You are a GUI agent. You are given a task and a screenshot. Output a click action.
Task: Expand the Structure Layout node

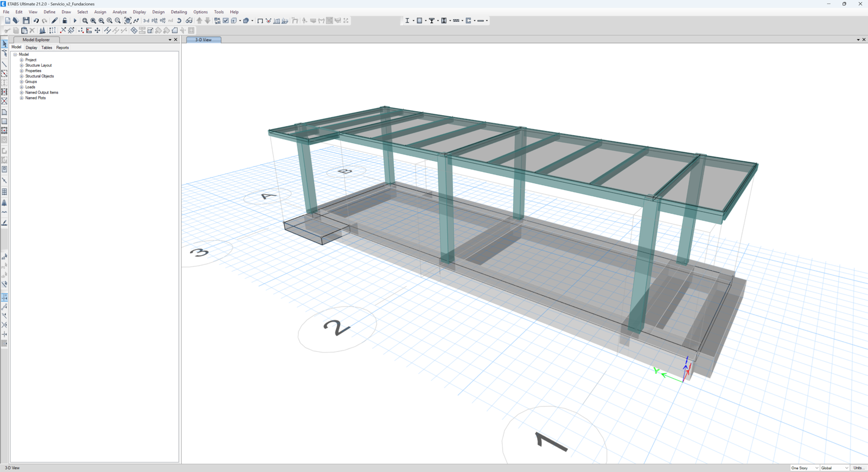coord(22,65)
